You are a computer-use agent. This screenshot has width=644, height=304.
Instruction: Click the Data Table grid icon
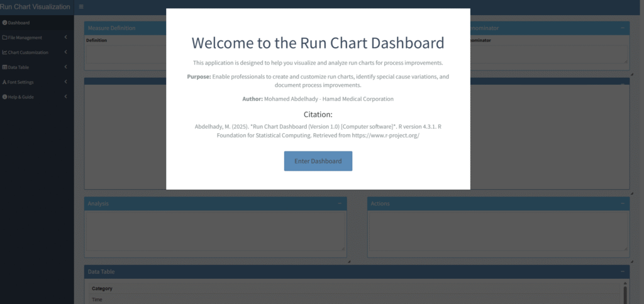(x=5, y=67)
